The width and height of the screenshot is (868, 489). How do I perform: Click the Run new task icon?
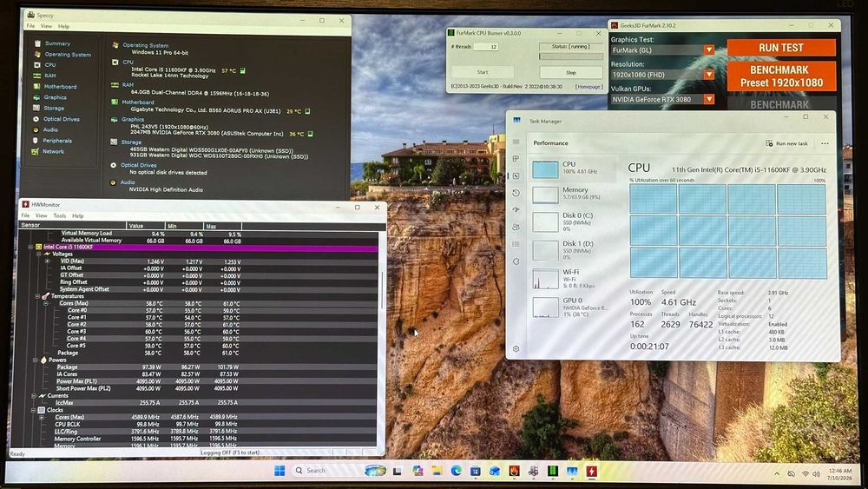(x=769, y=143)
